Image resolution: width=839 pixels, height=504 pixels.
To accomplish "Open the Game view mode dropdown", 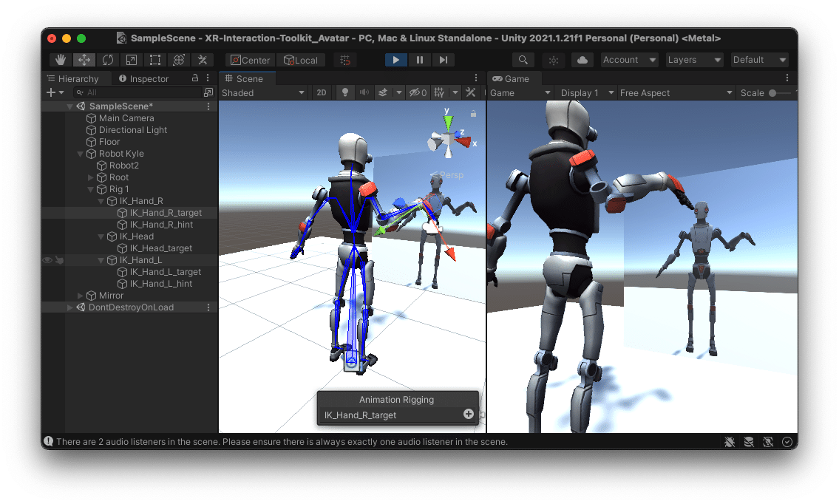I will [x=520, y=92].
